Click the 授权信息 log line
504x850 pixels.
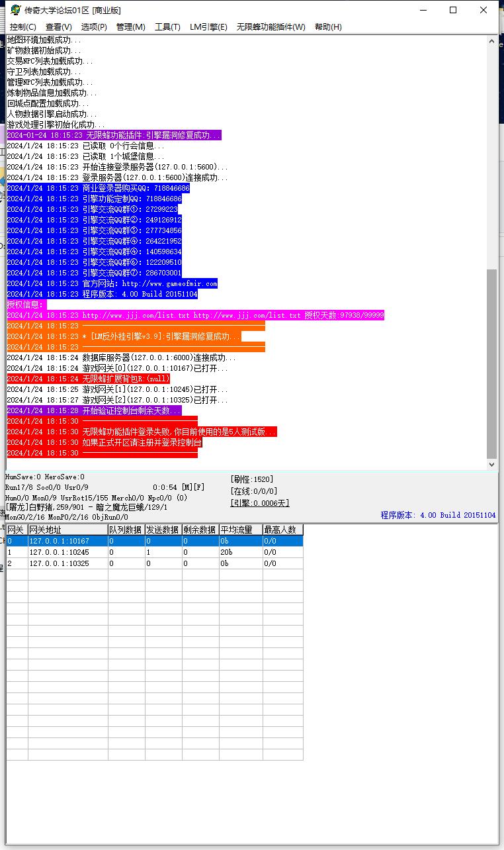pyautogui.click(x=26, y=305)
